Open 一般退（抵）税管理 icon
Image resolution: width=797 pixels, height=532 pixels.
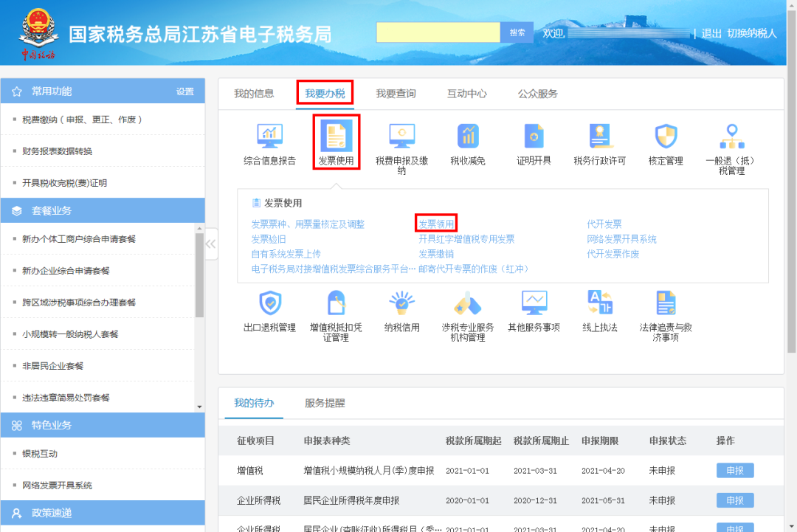point(732,136)
